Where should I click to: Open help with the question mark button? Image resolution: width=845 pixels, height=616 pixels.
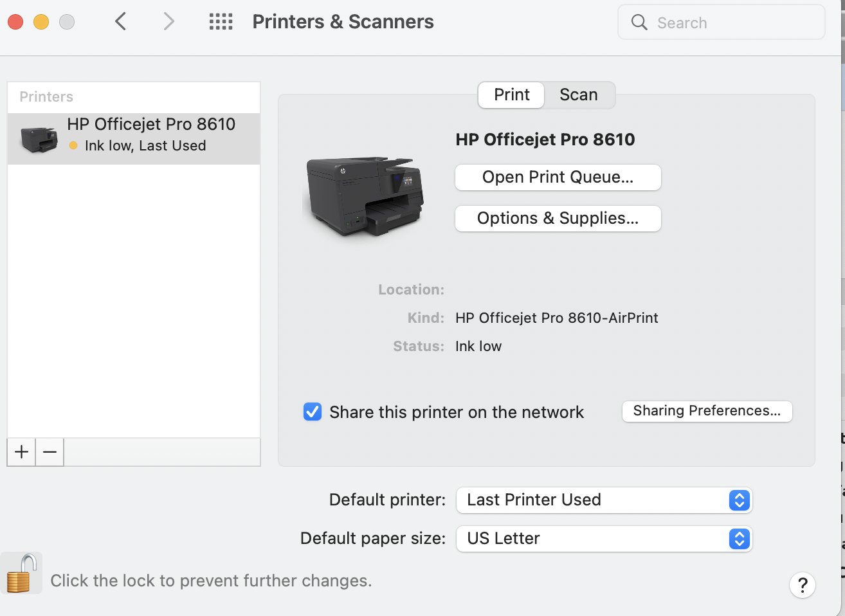[802, 585]
